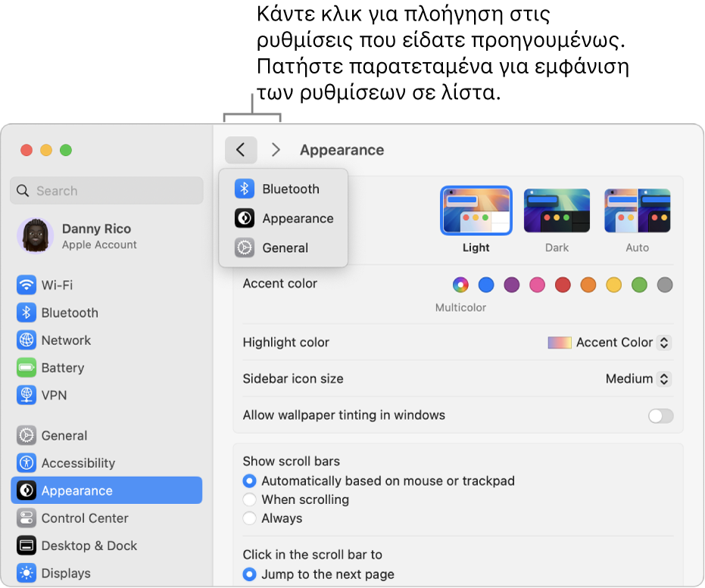The image size is (705, 588).
Task: Open Desktop & Dock settings in sidebar
Action: (107, 546)
